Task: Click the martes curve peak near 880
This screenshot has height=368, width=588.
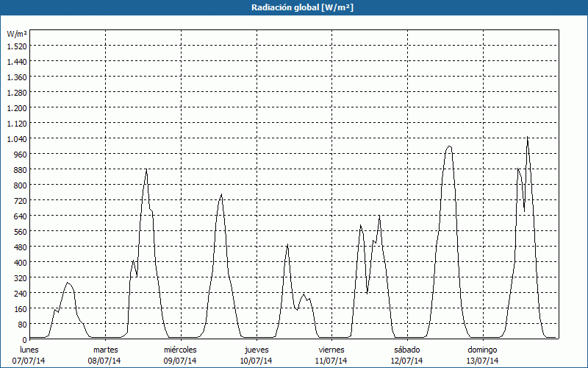Action: click(146, 170)
